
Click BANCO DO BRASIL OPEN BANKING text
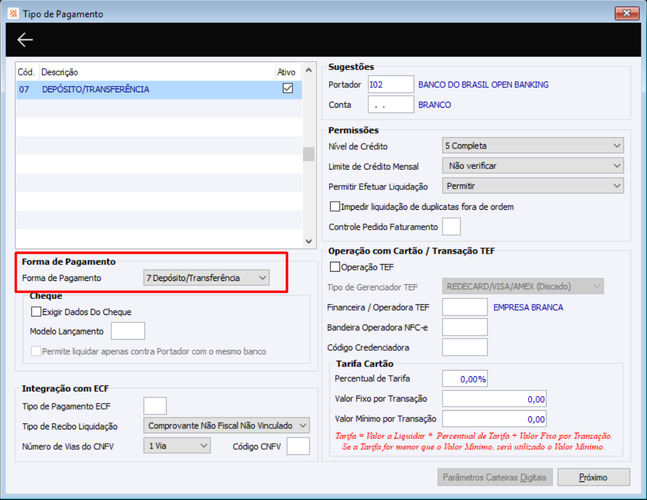(483, 85)
